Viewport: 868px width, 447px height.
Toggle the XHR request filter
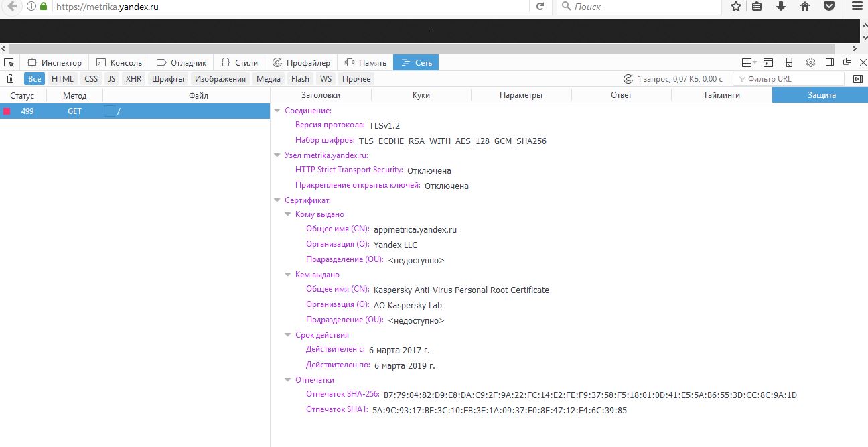[x=134, y=79]
